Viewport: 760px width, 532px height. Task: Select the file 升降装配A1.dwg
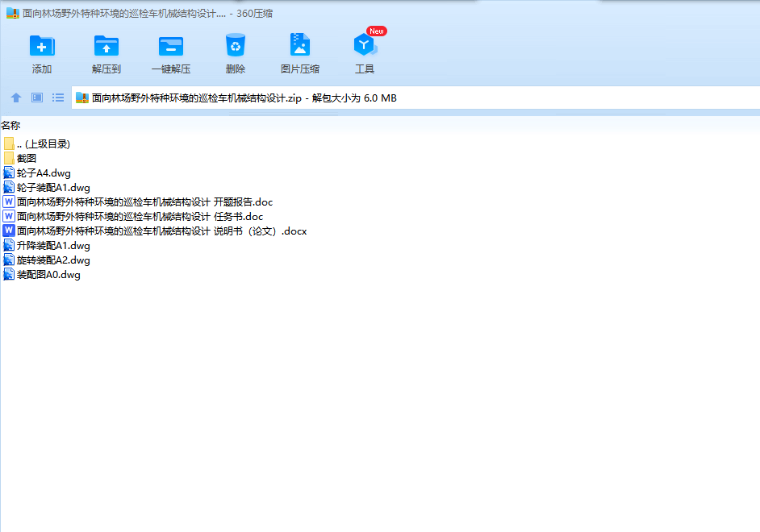click(47, 245)
